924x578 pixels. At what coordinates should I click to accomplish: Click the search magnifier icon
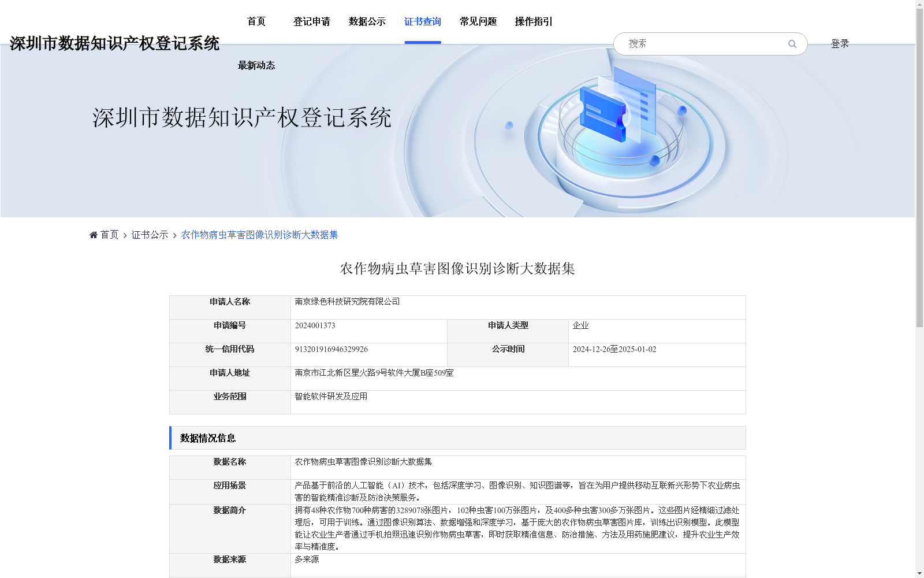[x=792, y=43]
